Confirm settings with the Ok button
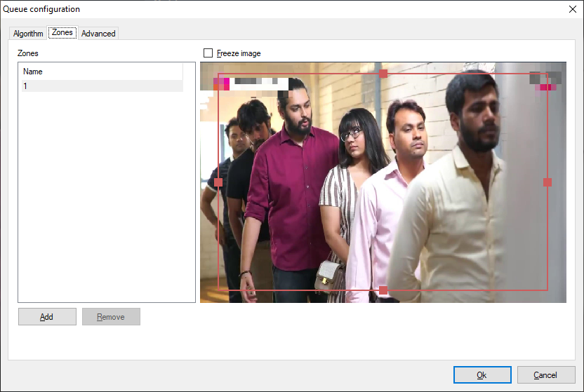Screen dimensions: 584x392 click(482, 375)
